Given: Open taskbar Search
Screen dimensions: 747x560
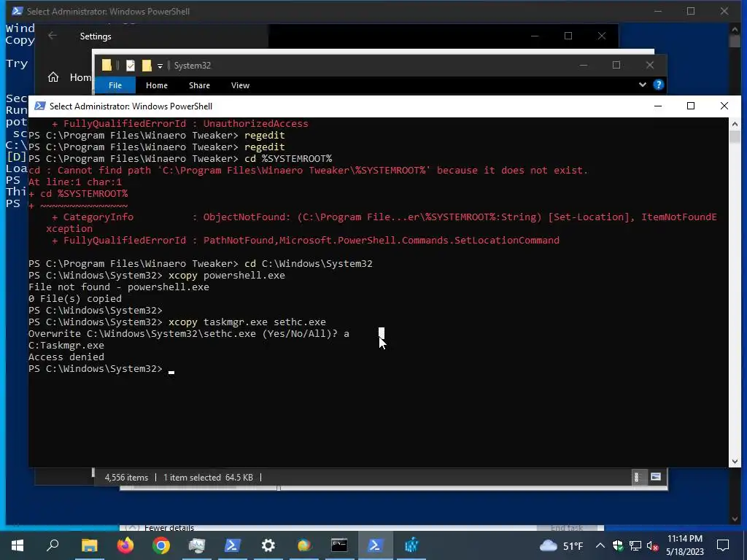Looking at the screenshot, I should 53,545.
